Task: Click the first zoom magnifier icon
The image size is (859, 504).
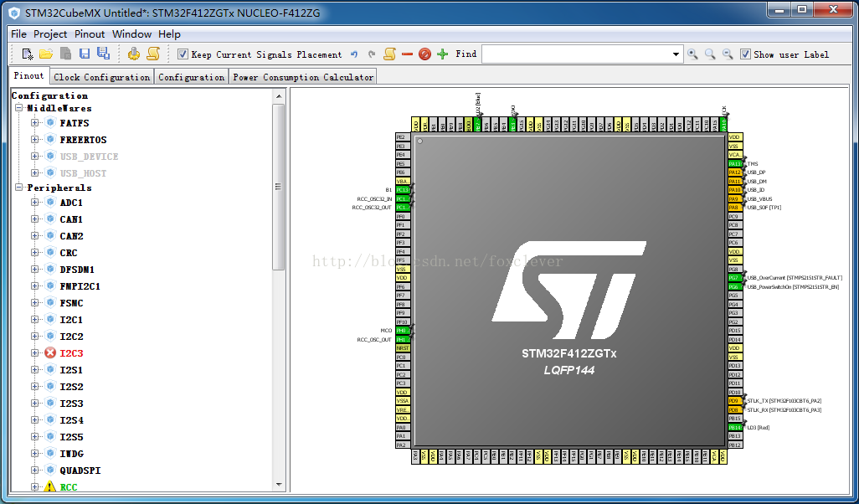Action: 693,54
